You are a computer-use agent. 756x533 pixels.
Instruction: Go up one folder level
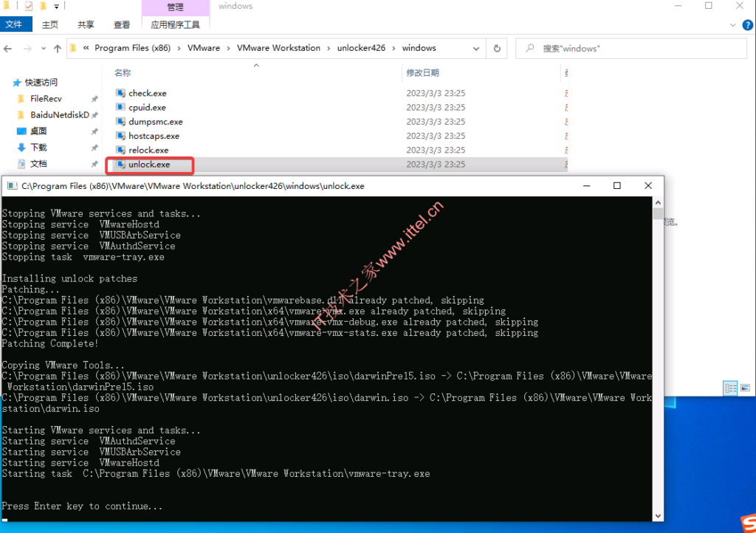click(58, 48)
